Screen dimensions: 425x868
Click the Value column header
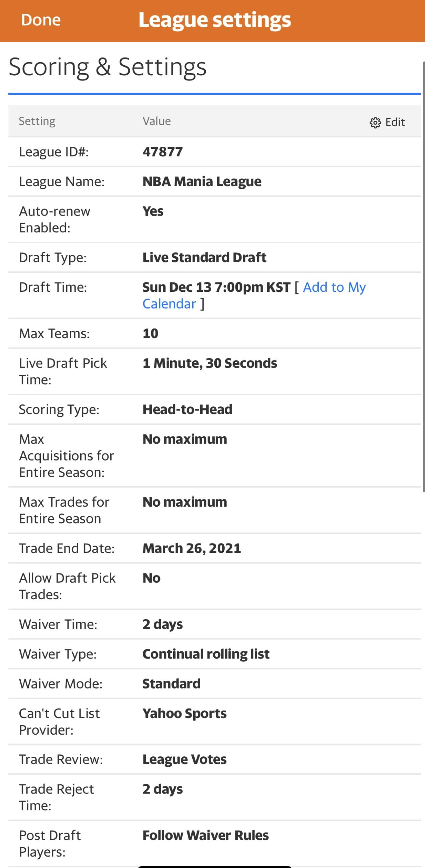[156, 121]
